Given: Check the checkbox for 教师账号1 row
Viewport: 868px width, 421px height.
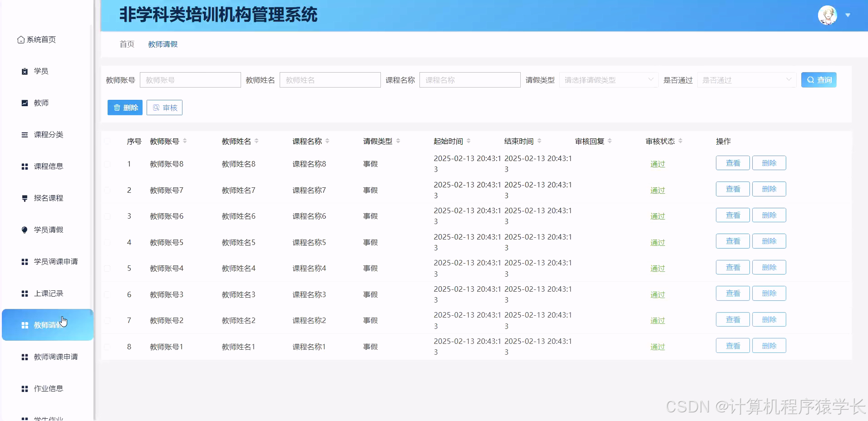Looking at the screenshot, I should click(x=108, y=347).
